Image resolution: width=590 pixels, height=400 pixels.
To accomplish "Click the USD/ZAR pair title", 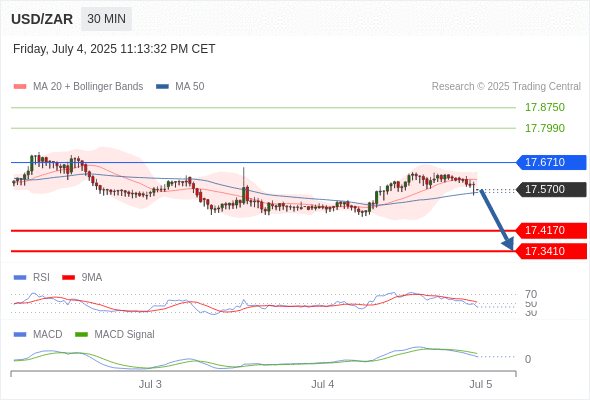I will [42, 19].
